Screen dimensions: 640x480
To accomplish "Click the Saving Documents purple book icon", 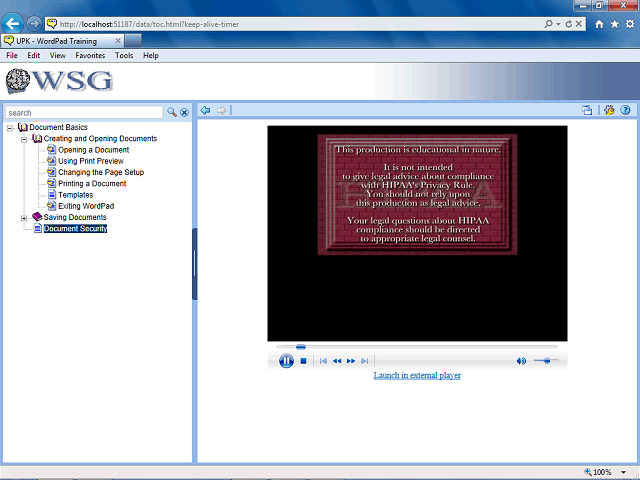I will tap(37, 216).
